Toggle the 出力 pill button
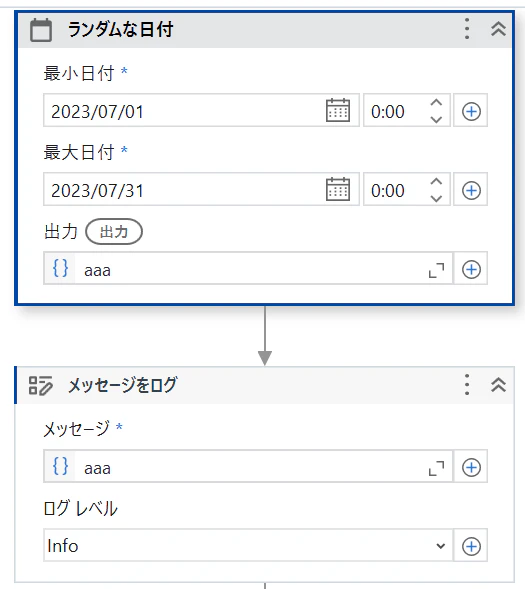Viewport: 525px width, 589px height. [x=114, y=231]
